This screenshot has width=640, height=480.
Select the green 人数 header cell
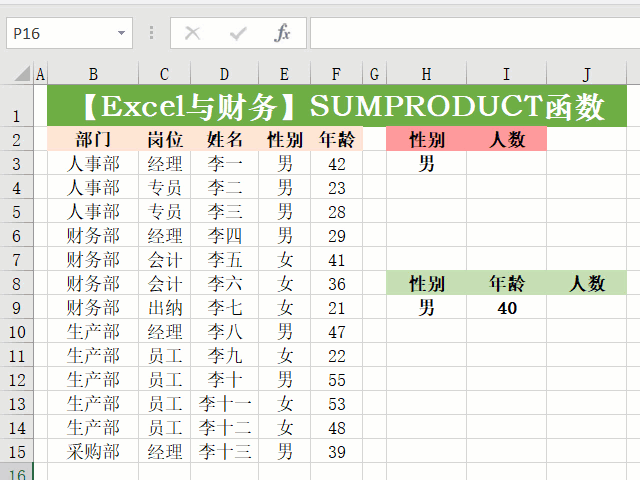pyautogui.click(x=587, y=283)
